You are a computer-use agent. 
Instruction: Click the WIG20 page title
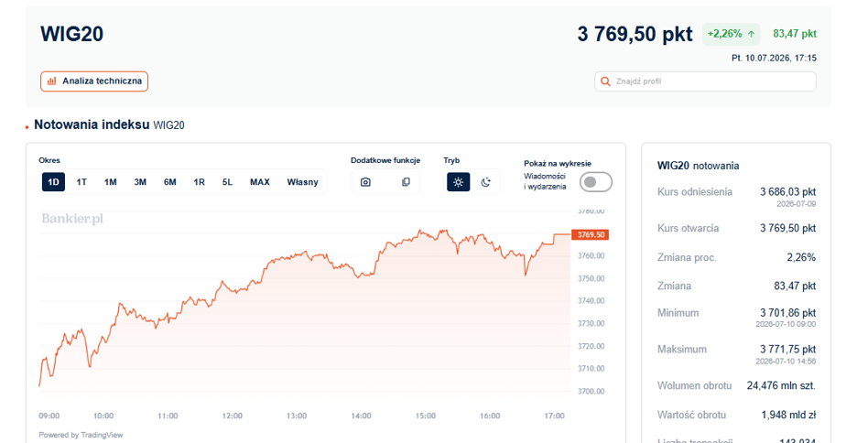coord(72,34)
